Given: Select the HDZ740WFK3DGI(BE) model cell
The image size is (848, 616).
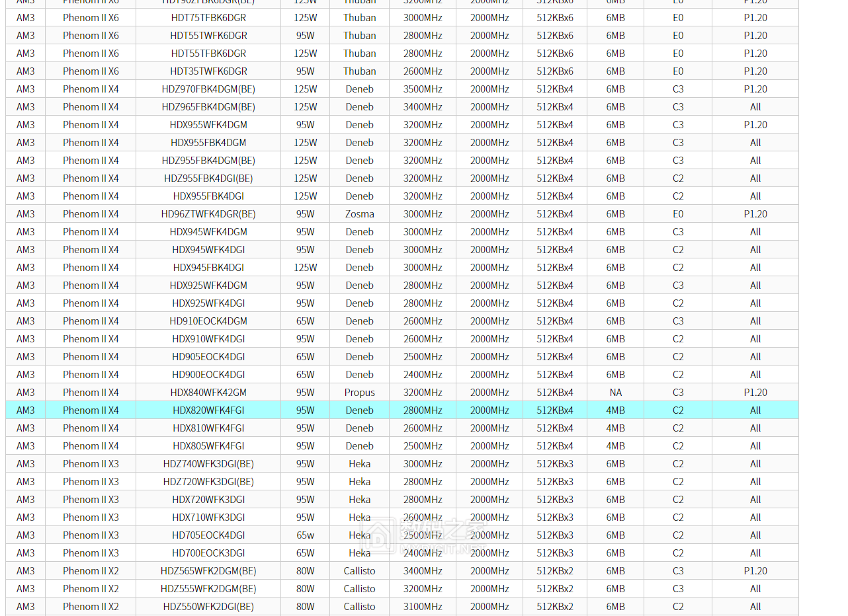Looking at the screenshot, I should [208, 464].
